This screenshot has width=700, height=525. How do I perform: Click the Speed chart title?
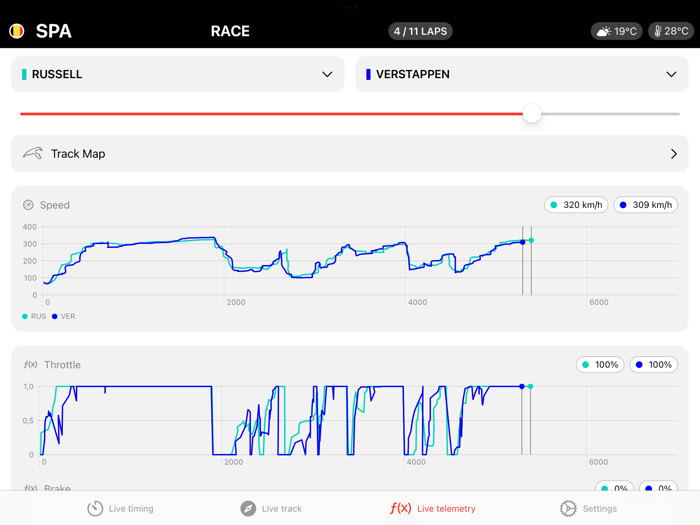(x=55, y=205)
